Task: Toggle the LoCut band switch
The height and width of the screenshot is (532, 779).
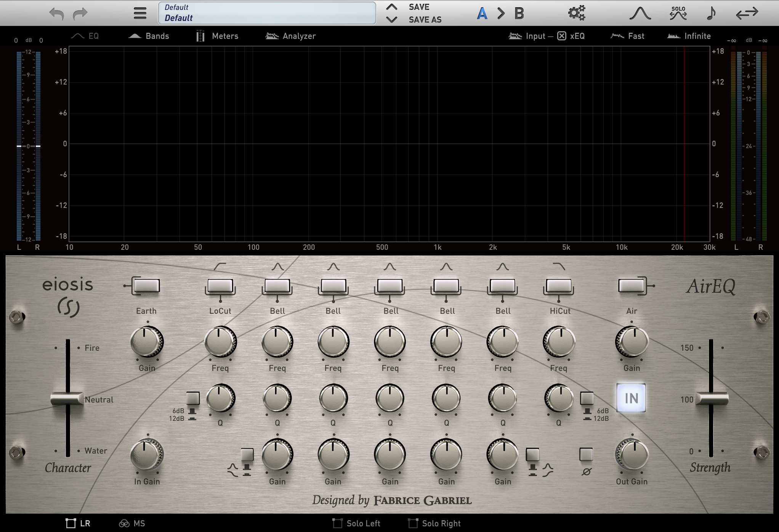Action: point(220,286)
